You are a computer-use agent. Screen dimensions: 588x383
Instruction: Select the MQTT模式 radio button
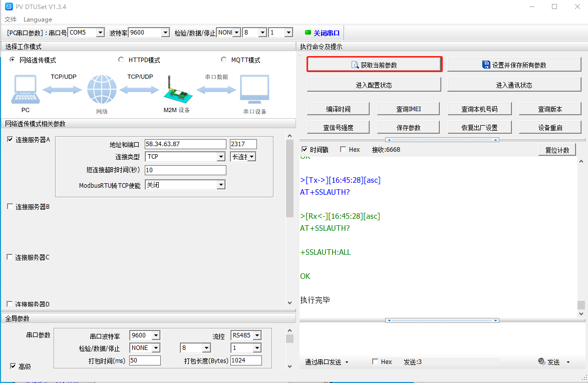coord(224,60)
